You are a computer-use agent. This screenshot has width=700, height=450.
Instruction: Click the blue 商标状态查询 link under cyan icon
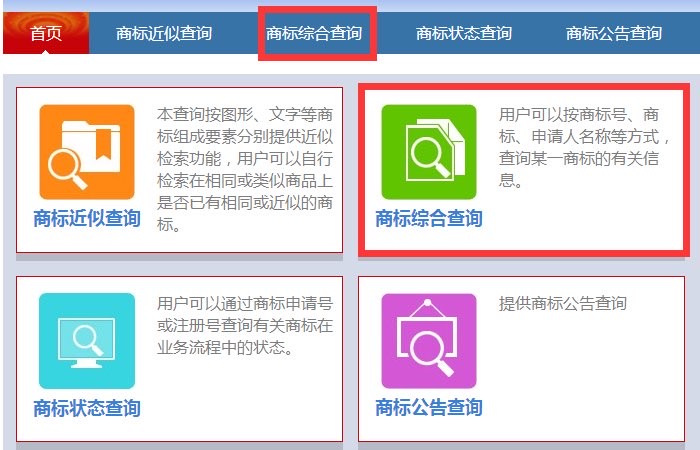point(87,408)
